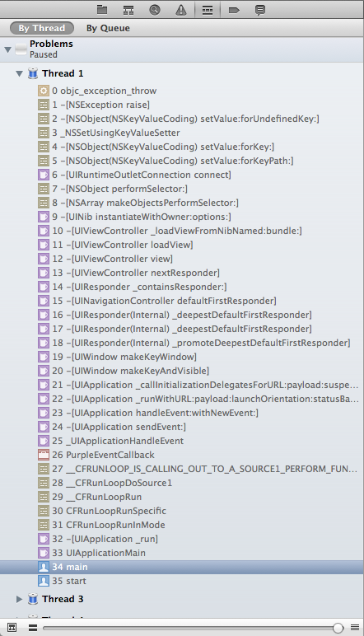This screenshot has height=636, width=364.
Task: Select frame 6 UIRuntimeOutletConnection connect
Action: pos(182,175)
